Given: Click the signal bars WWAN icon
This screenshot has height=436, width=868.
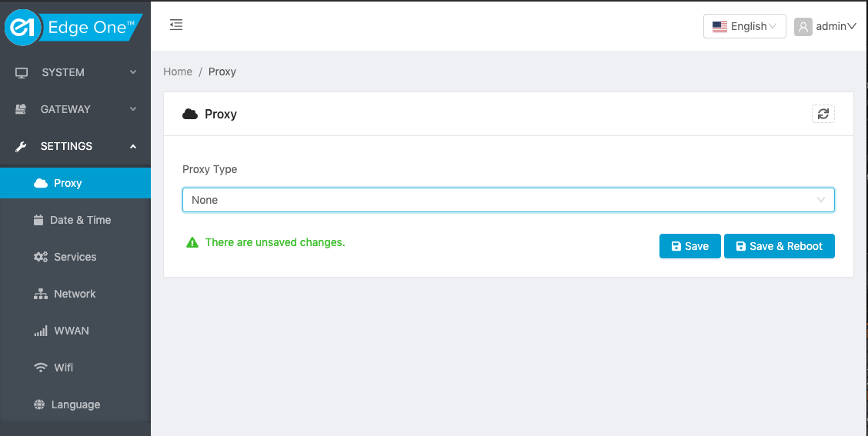Looking at the screenshot, I should click(41, 331).
